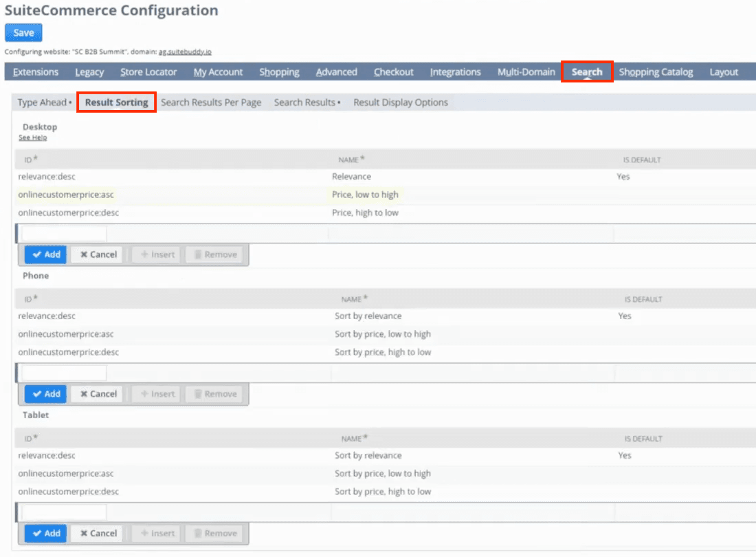Click the Desktop name cell 'Relevance'

(x=351, y=177)
